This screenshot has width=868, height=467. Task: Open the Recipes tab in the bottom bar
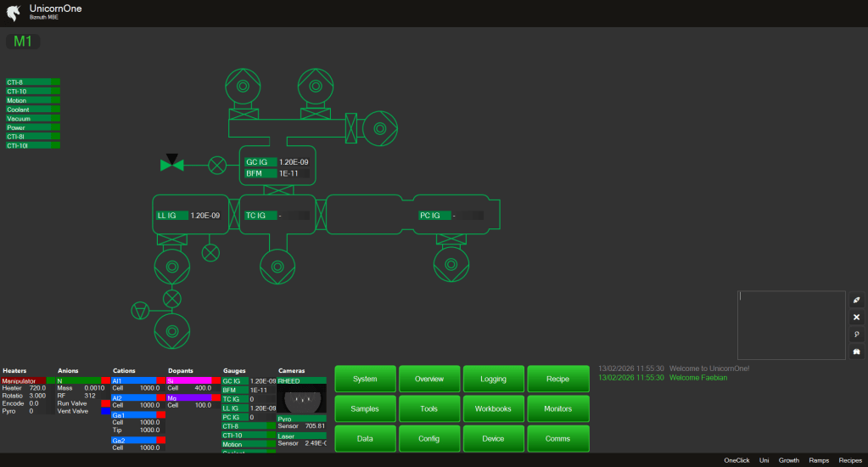pos(849,459)
